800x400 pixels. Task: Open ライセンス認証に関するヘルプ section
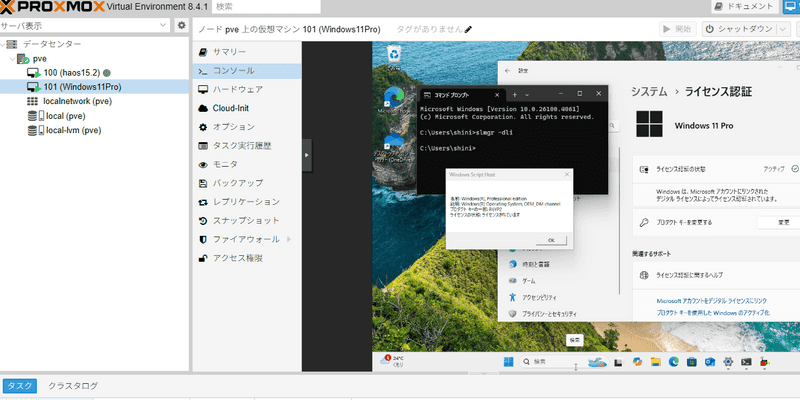(x=716, y=275)
